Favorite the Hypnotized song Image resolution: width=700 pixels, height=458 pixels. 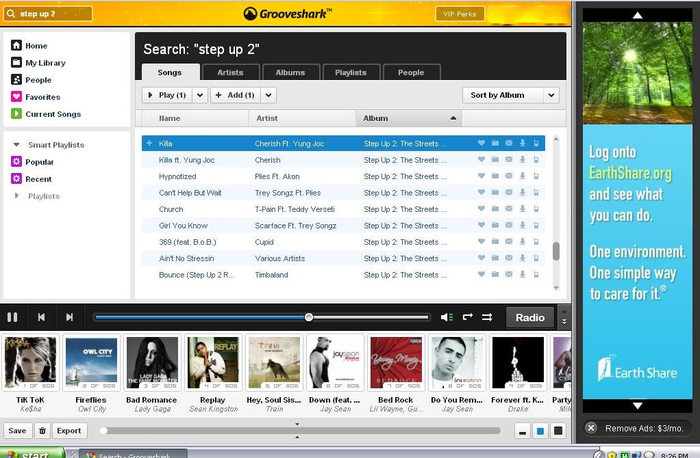click(481, 176)
